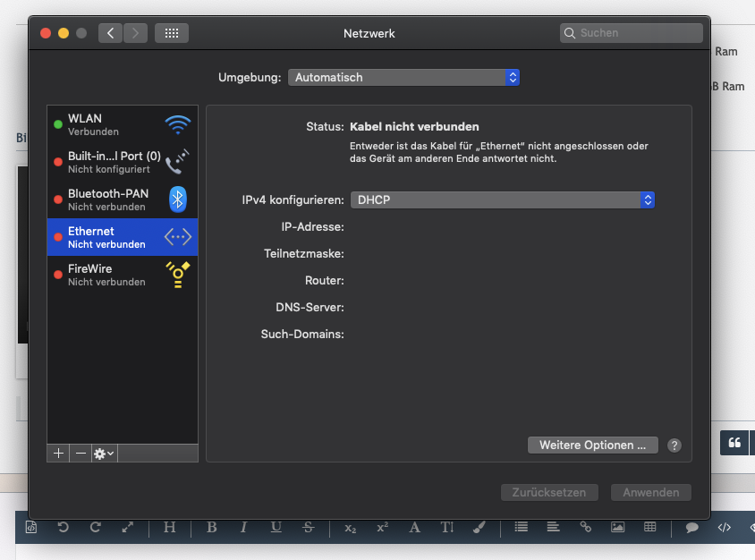The height and width of the screenshot is (560, 755).
Task: Open text color brush icon in editor
Action: [x=479, y=527]
